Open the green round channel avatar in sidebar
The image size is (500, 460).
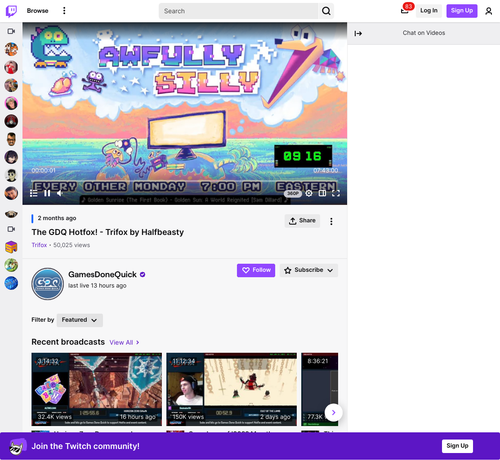click(11, 265)
